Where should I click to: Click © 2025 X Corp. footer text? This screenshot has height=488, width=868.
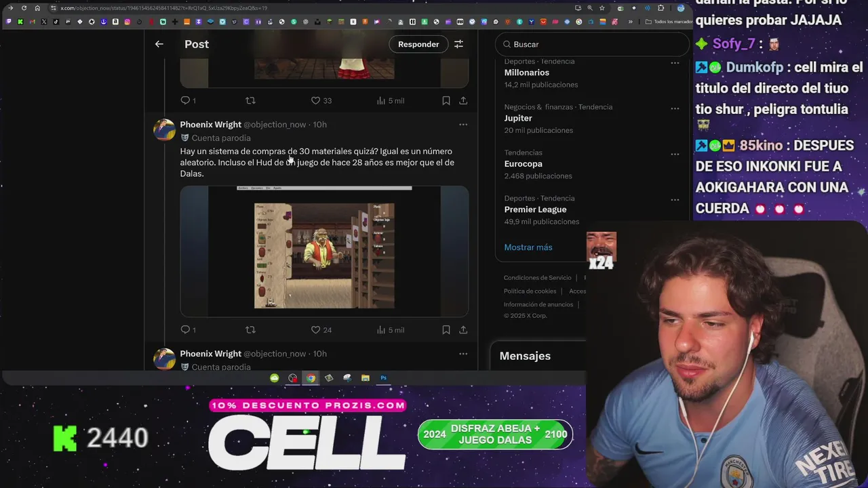pyautogui.click(x=525, y=316)
